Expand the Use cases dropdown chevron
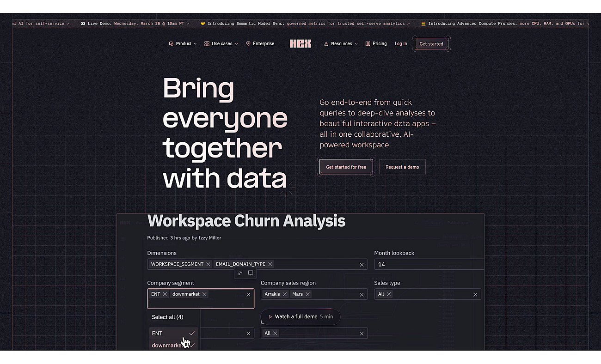Screen dimensions: 601x364 [236, 44]
